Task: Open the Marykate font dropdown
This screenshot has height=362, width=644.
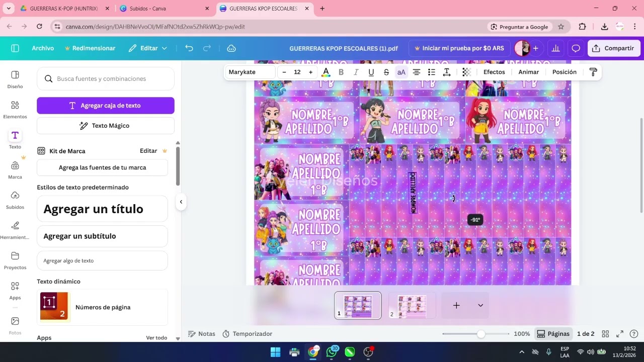Action: 251,72
